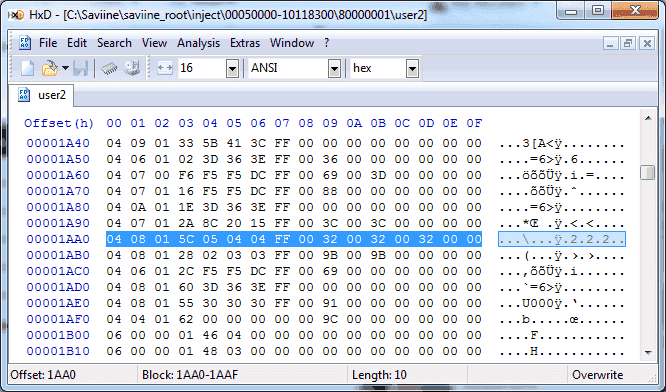The image size is (666, 392).
Task: Select offset row 00001B10
Action: click(x=58, y=351)
